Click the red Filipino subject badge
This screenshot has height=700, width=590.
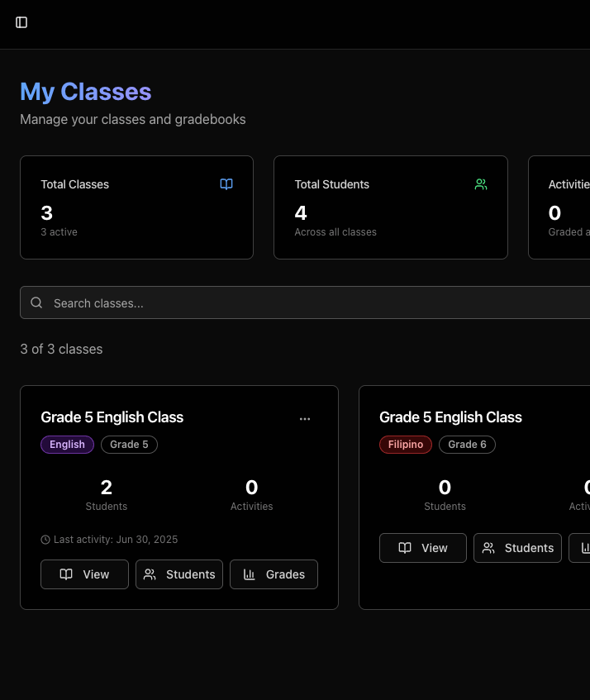pyautogui.click(x=405, y=445)
